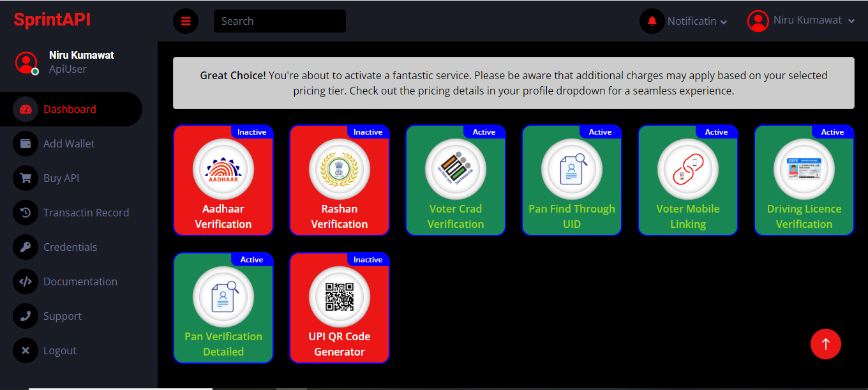Image resolution: width=868 pixels, height=390 pixels.
Task: Select Logout from the sidebar
Action: click(26, 350)
